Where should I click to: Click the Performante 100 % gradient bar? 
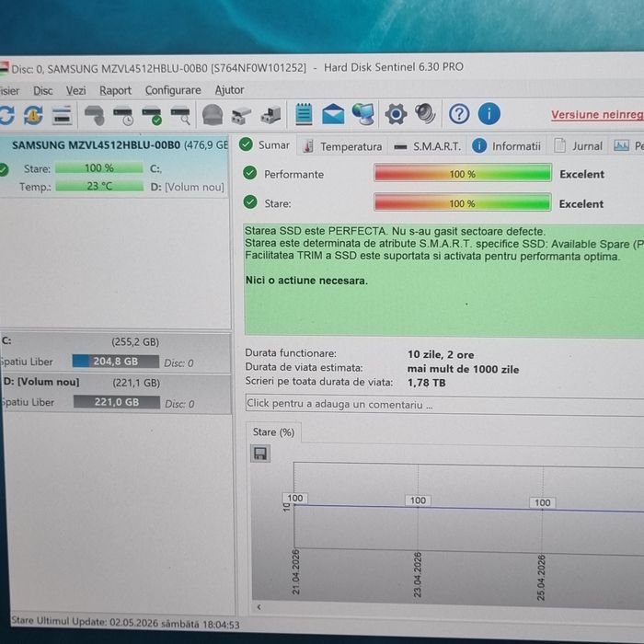(463, 173)
